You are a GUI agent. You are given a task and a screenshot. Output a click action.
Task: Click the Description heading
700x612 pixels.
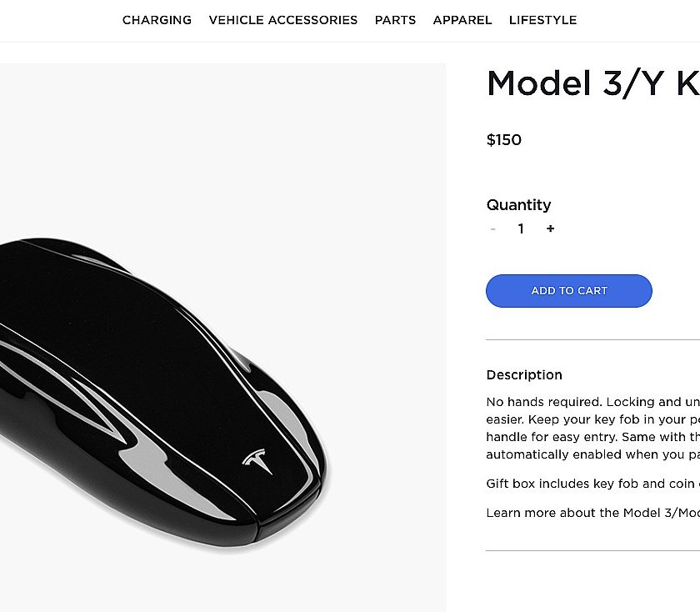[524, 375]
